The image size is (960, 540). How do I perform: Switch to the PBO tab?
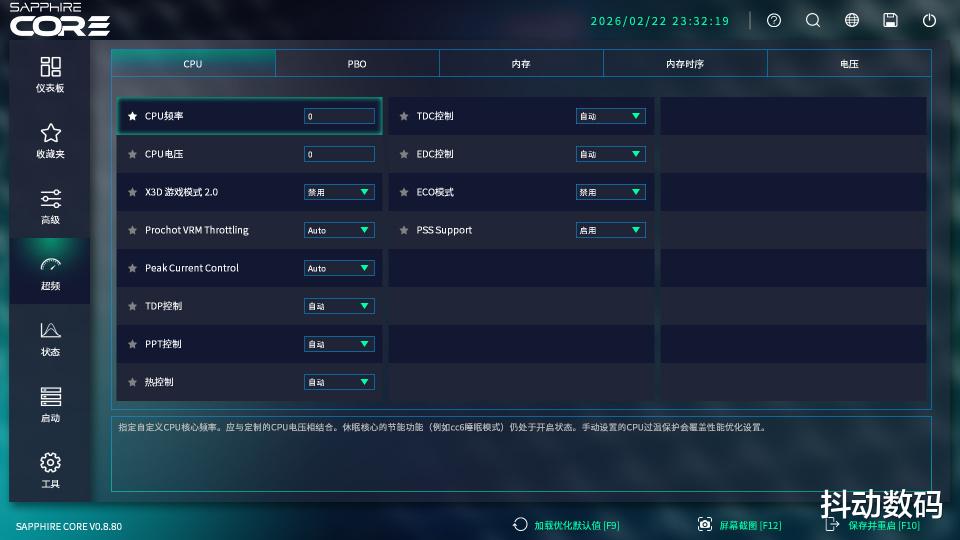coord(357,64)
